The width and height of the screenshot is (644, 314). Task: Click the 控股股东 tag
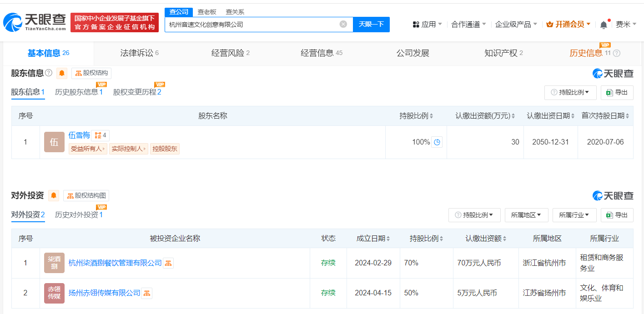[165, 149]
